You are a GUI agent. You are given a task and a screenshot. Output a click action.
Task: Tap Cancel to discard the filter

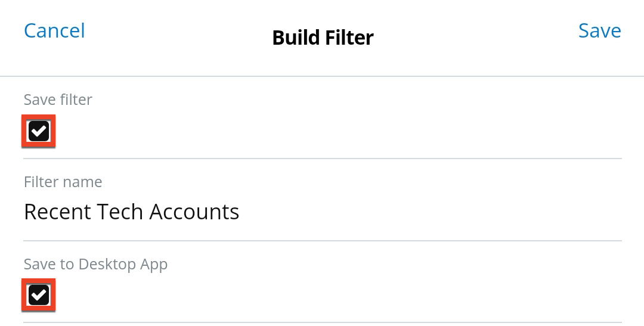(x=54, y=30)
